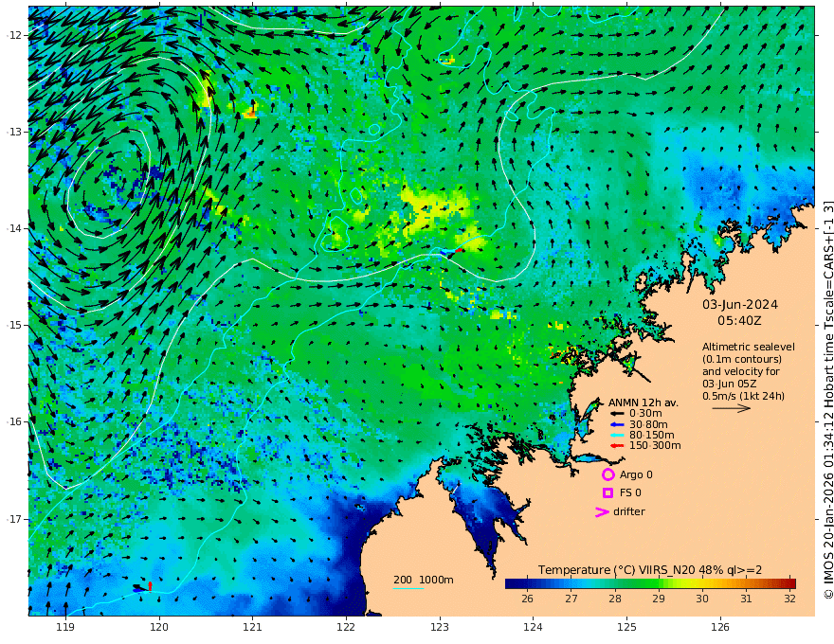Click the Argo magenta circle legend icon

(x=607, y=474)
